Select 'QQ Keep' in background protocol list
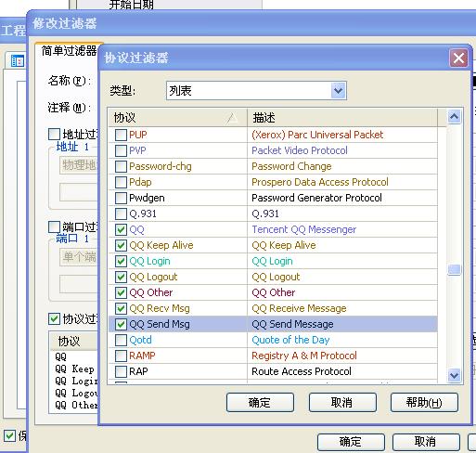 [x=74, y=369]
